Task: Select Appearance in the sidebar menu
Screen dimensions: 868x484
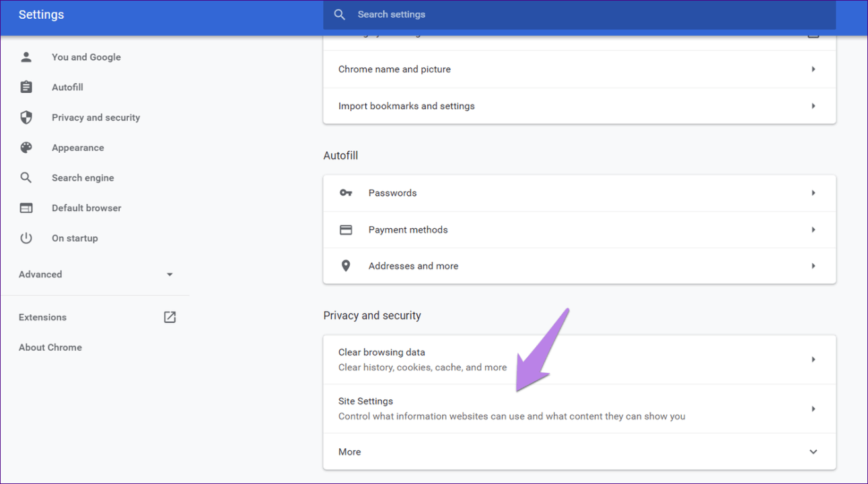Action: pos(78,148)
